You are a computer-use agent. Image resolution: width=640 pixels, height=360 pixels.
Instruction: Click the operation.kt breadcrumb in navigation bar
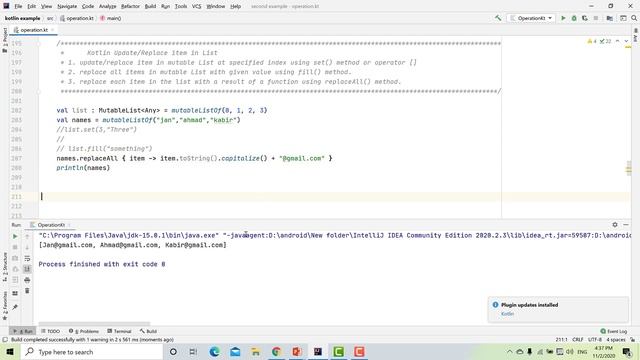coord(77,18)
